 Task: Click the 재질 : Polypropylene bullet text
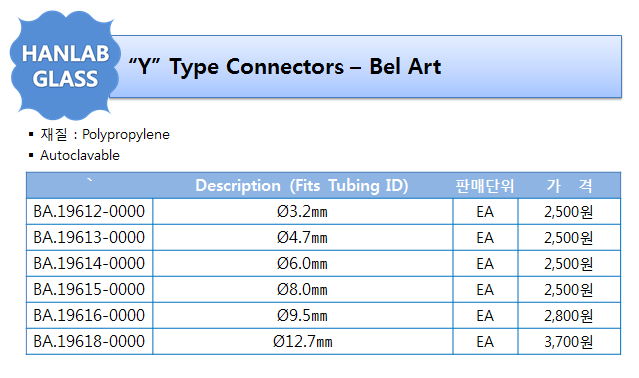(105, 134)
